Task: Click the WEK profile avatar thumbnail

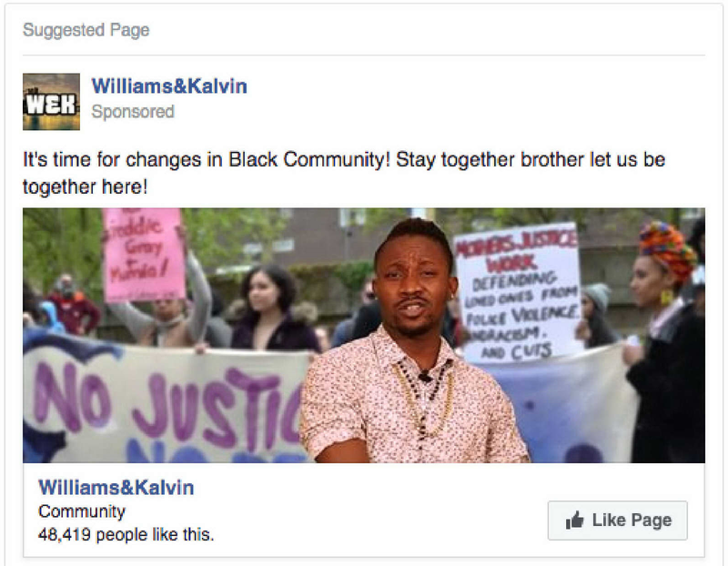Action: (51, 102)
